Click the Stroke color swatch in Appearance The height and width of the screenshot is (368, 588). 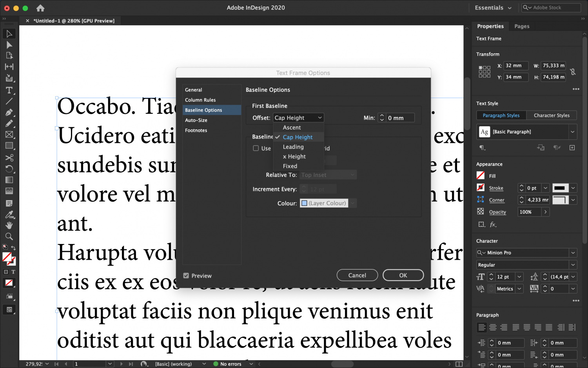481,188
